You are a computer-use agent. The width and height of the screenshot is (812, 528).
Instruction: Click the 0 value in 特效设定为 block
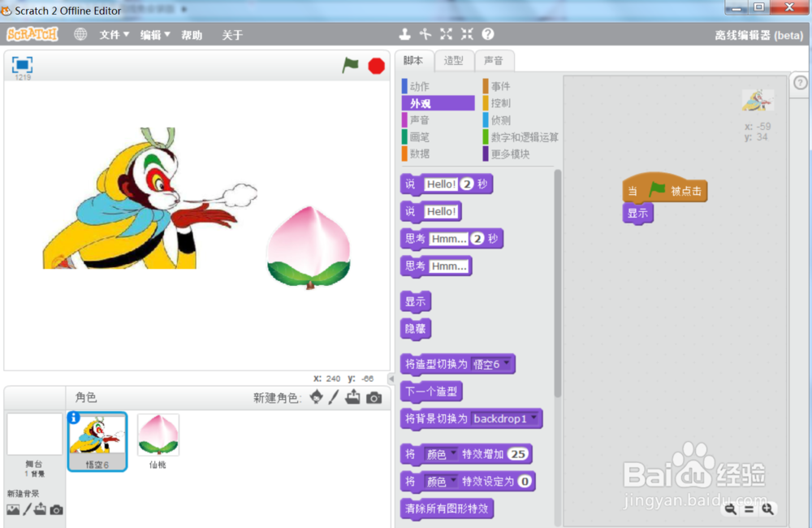(525, 482)
